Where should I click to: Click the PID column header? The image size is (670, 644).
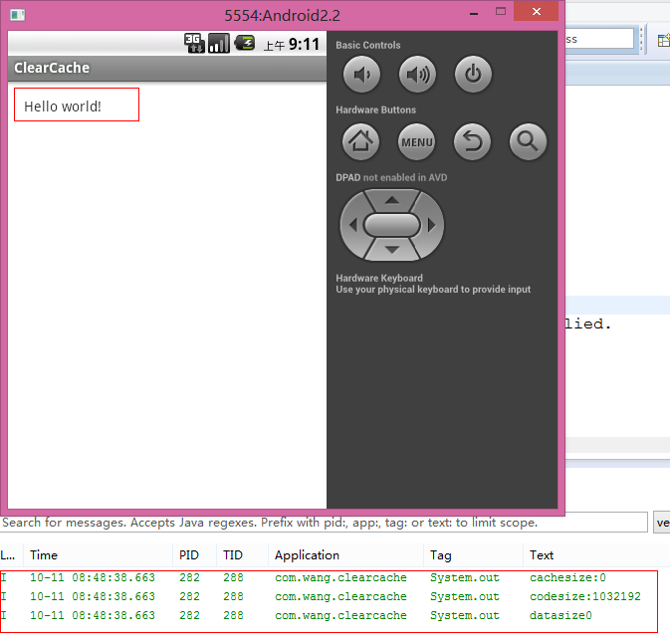pos(195,555)
